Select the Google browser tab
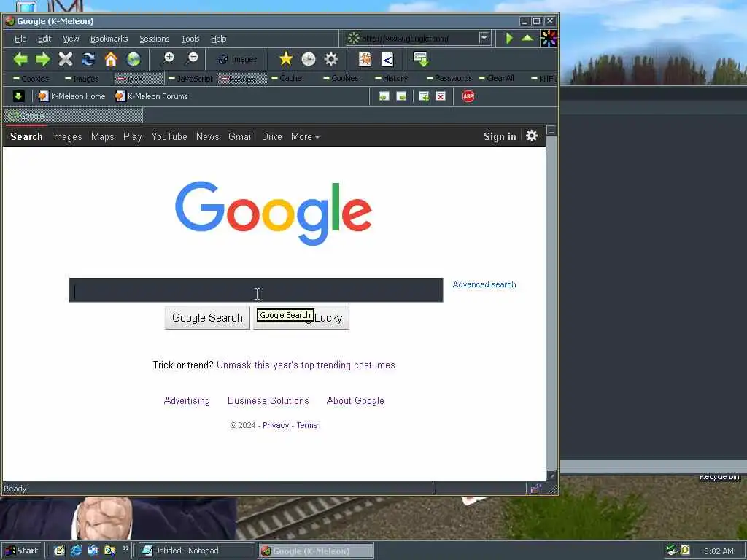Image resolution: width=747 pixels, height=560 pixels. tap(74, 115)
